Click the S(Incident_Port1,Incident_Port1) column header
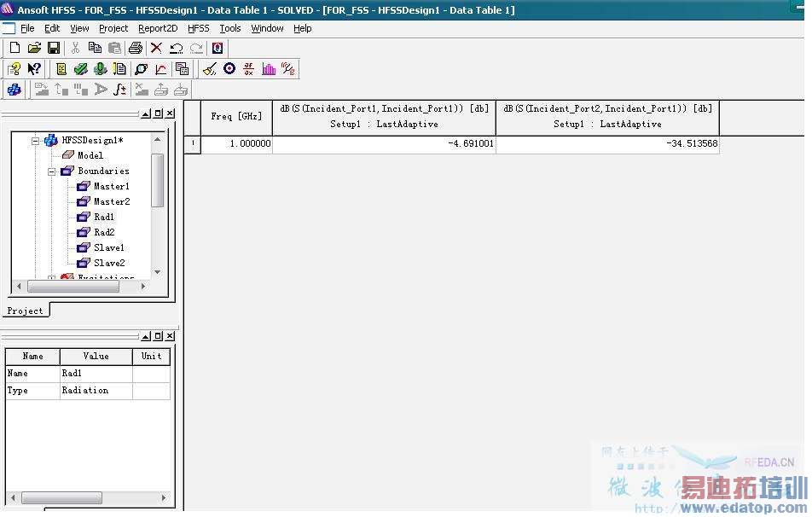The width and height of the screenshot is (812, 517). pos(384,117)
